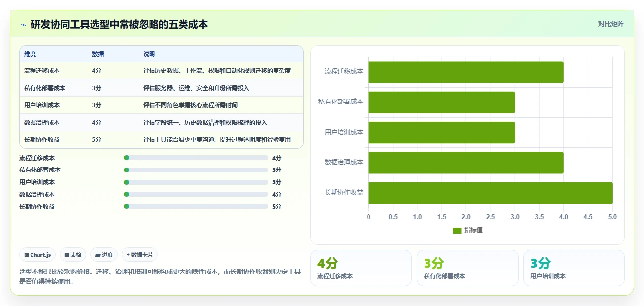Open the 3分 用户培训成本 data card
Screen dimensions: 644x306
pyautogui.click(x=574, y=268)
